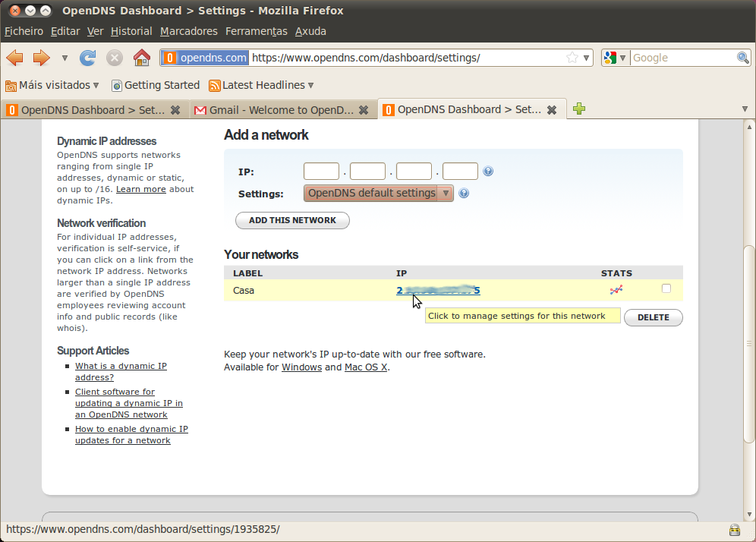The width and height of the screenshot is (756, 542).
Task: Click the first IP octet field
Action: (321, 172)
